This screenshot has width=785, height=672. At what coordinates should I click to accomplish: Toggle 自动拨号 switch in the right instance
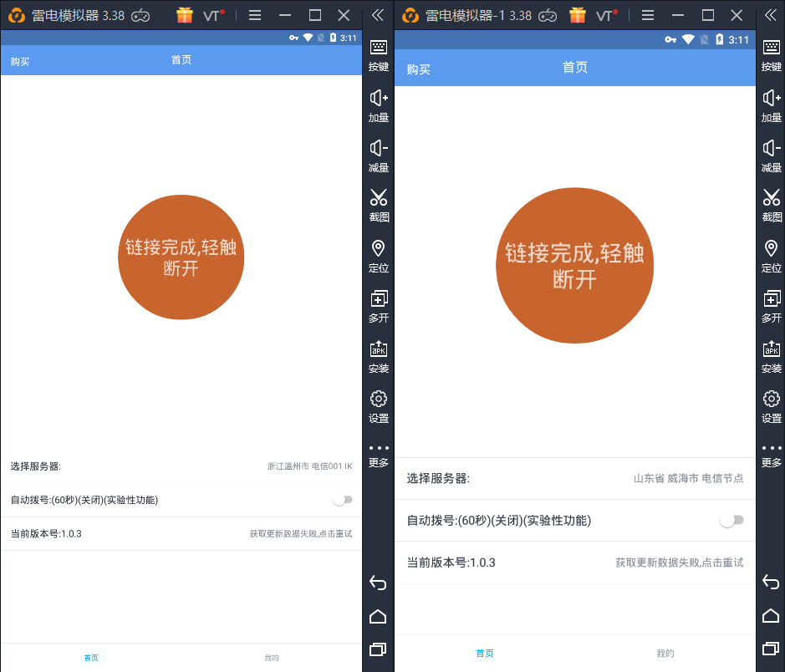[731, 520]
